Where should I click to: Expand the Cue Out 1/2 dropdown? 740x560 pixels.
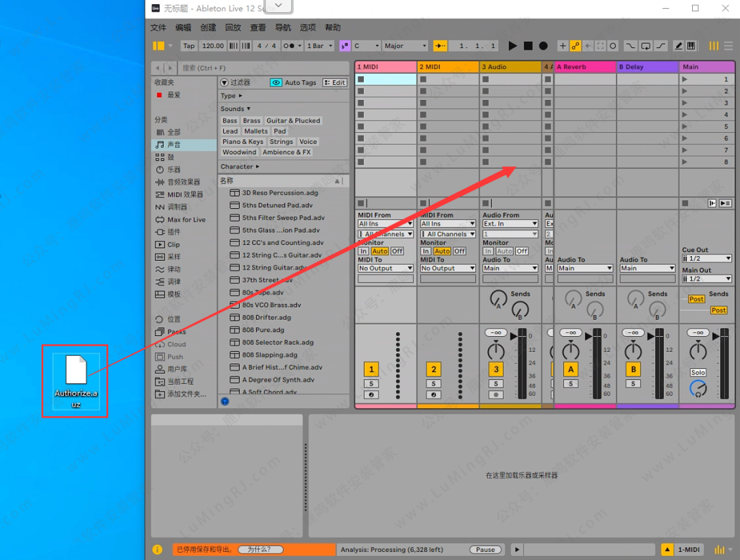706,259
